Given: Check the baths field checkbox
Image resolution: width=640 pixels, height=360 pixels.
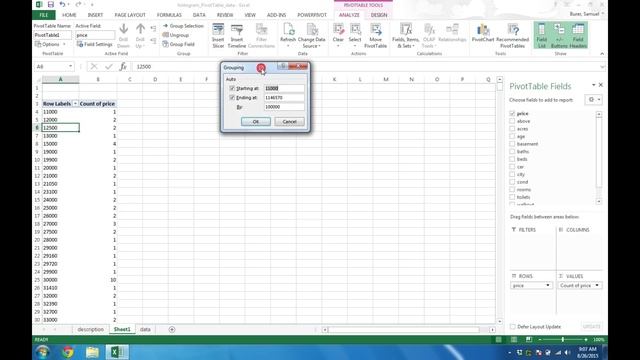Looking at the screenshot, I should 512,151.
